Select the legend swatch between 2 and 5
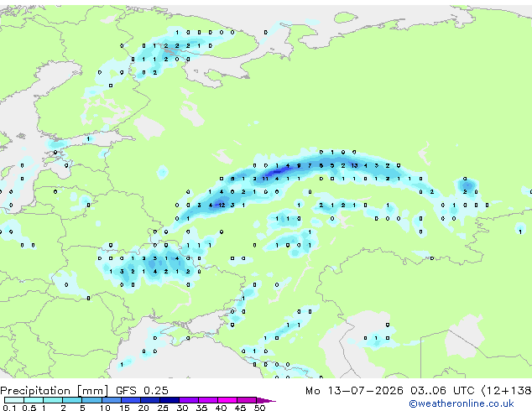This screenshot has width=532, height=411. (x=72, y=400)
